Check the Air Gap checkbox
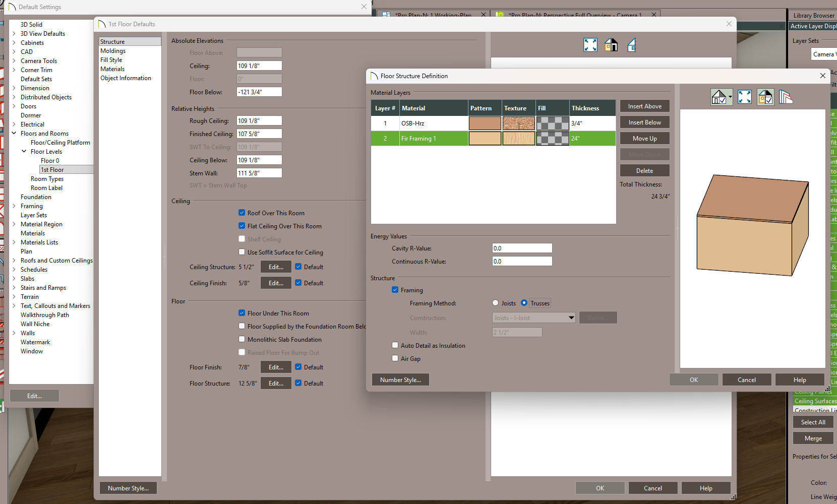 coord(395,358)
